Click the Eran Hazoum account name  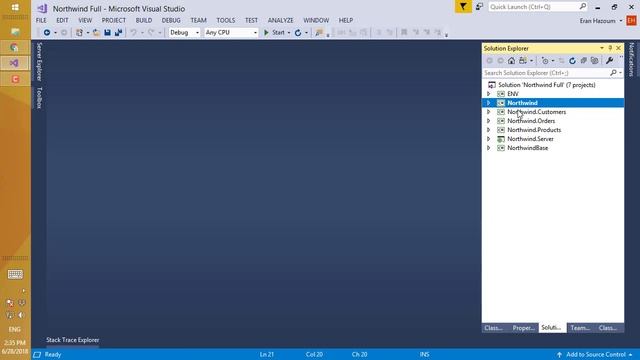[x=598, y=21]
